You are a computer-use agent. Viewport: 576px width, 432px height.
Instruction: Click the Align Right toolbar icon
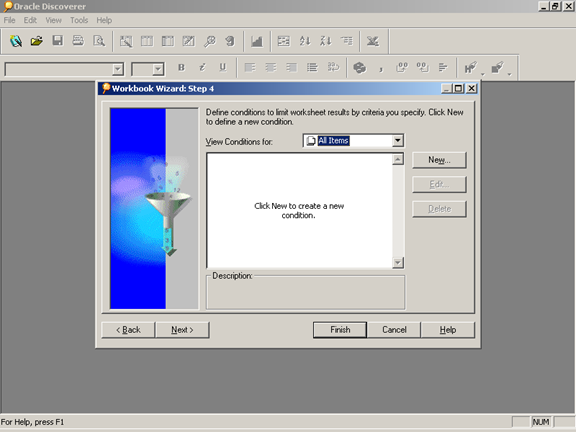[x=292, y=68]
